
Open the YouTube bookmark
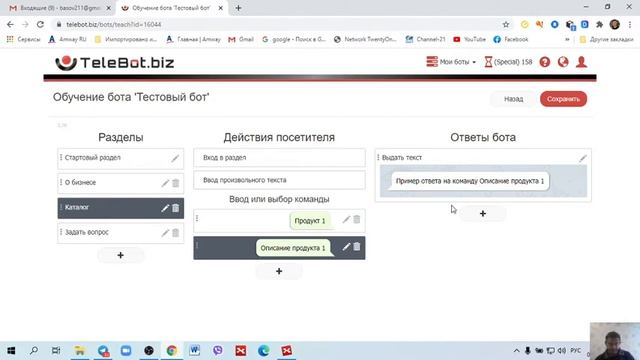[469, 40]
